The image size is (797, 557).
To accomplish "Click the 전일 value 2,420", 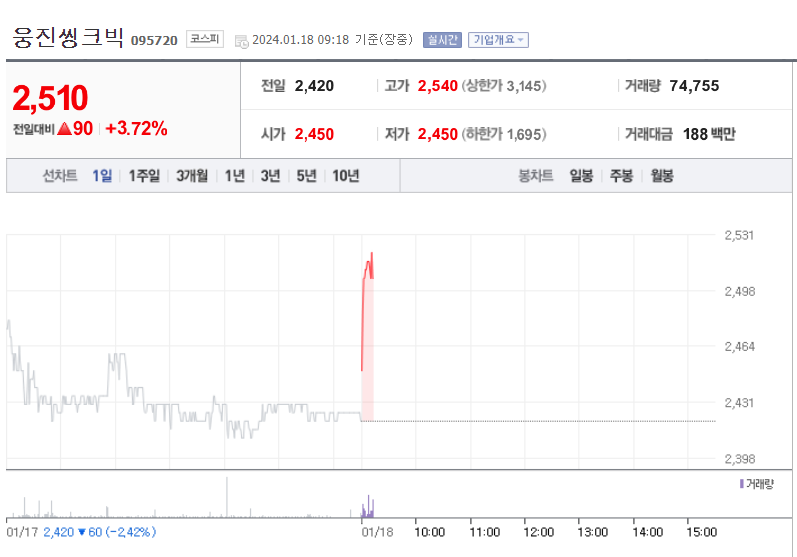I will click(x=314, y=86).
